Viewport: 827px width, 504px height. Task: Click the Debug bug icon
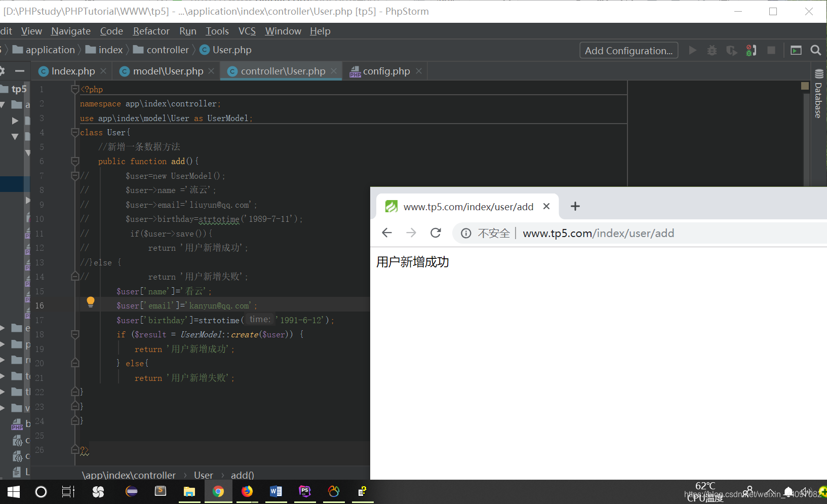click(x=712, y=50)
